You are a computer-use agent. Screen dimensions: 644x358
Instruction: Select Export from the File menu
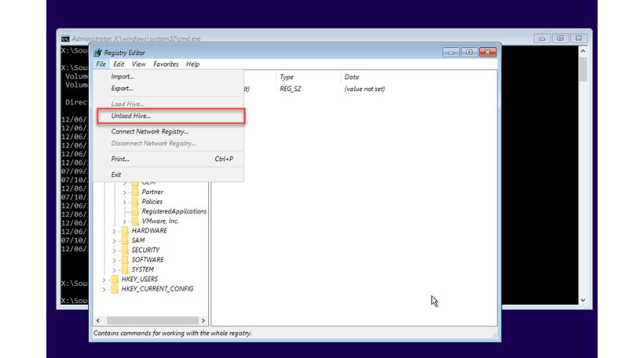pos(122,89)
